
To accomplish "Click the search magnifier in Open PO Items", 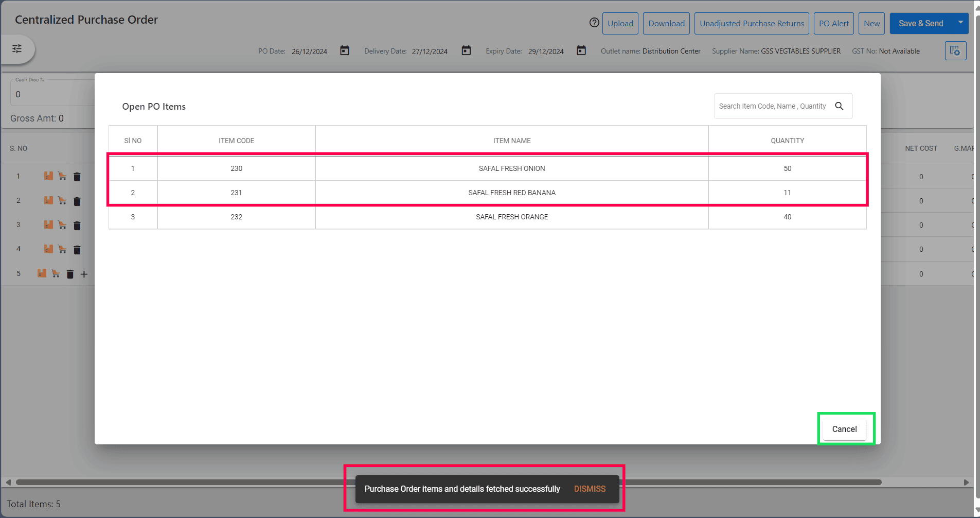I will 839,106.
